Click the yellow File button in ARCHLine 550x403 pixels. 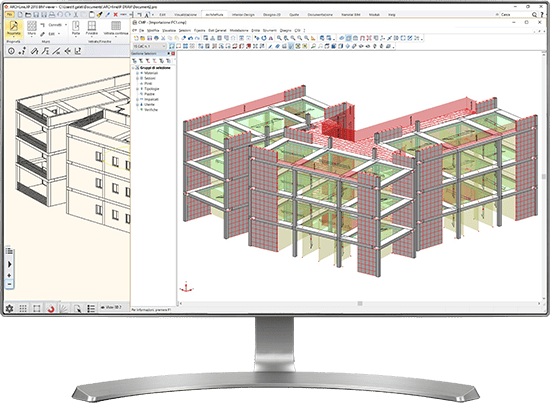9,14
